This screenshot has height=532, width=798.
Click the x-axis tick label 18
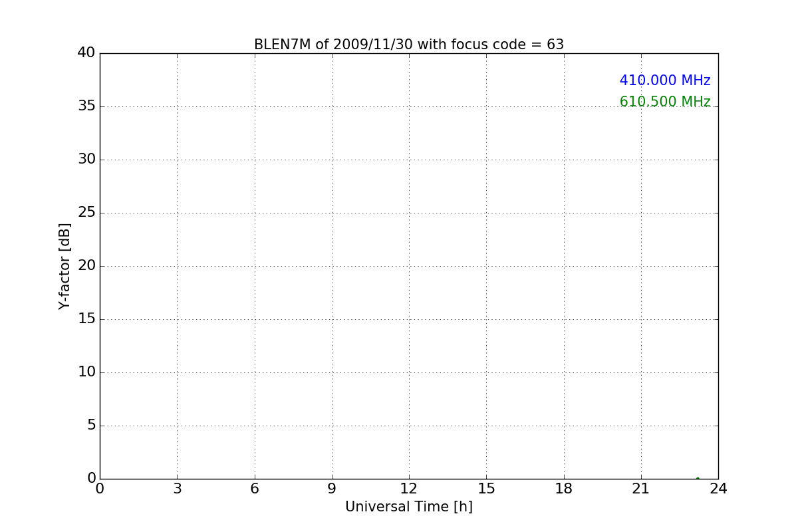tap(564, 489)
